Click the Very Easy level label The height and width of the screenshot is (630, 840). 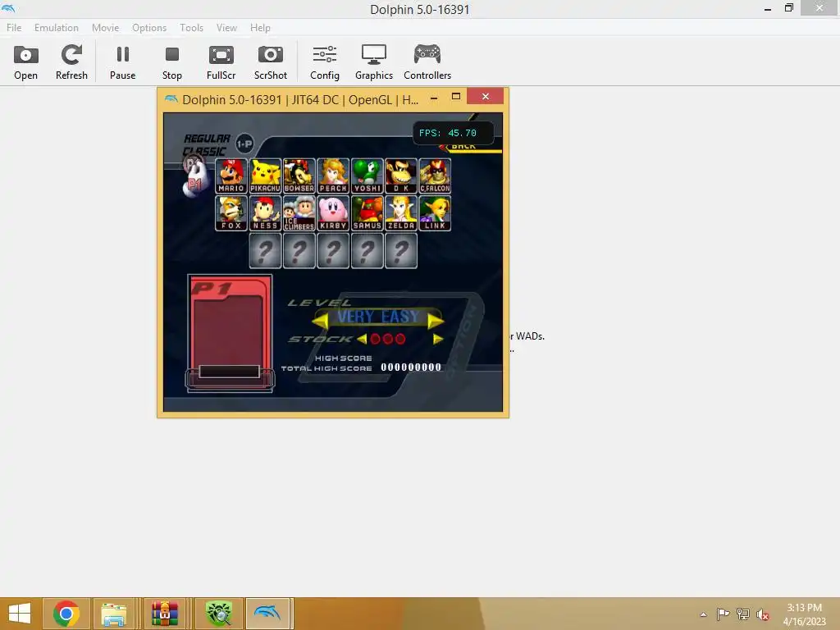377,317
